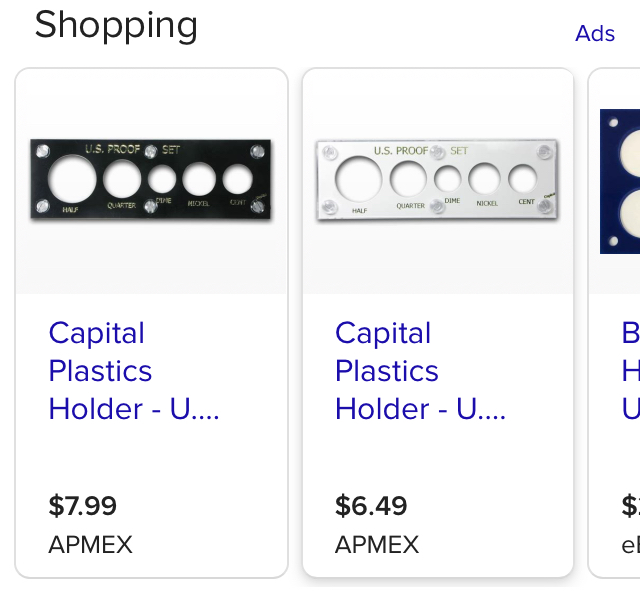Click the QUARTER slot on the black holder
The width and height of the screenshot is (640, 597).
(122, 179)
